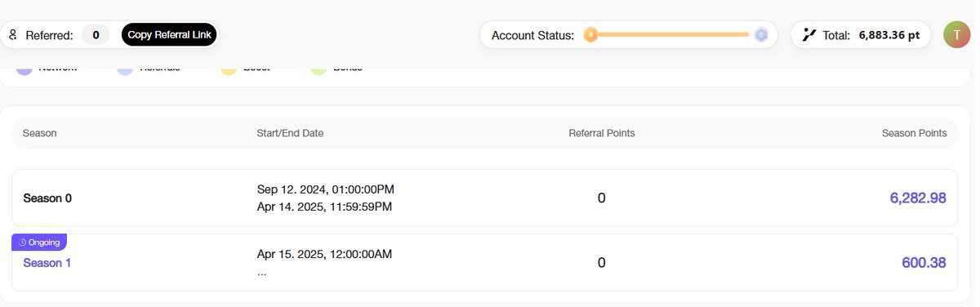Image resolution: width=980 pixels, height=307 pixels.
Task: Open the T user avatar menu
Action: click(956, 34)
